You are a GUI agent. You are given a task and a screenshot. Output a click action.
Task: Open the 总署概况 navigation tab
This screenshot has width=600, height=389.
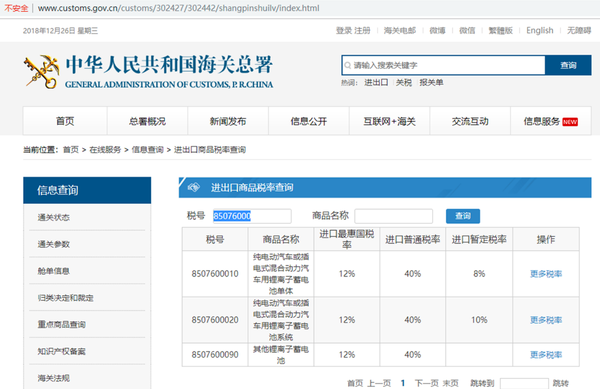click(147, 121)
